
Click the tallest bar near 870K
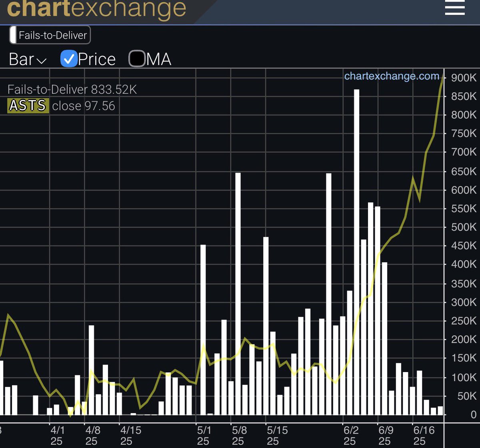click(356, 252)
